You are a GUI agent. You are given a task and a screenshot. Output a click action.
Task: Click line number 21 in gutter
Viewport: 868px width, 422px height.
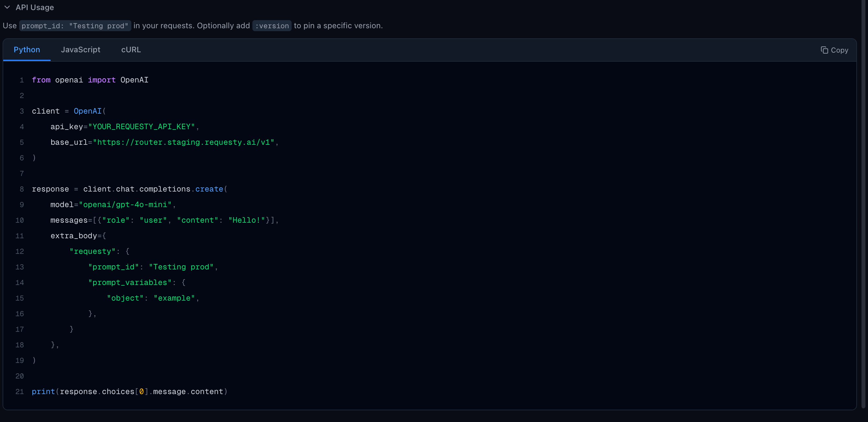pyautogui.click(x=19, y=391)
